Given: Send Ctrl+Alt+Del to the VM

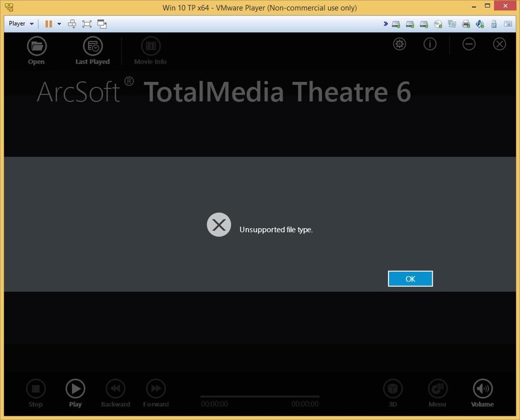Looking at the screenshot, I should coord(72,24).
